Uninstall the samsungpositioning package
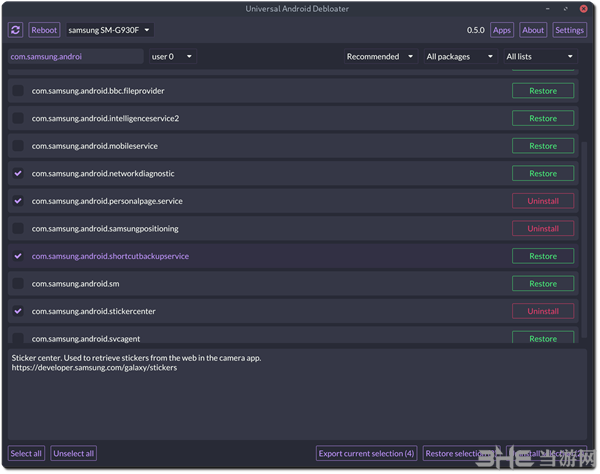This screenshot has height=474, width=600. tap(543, 228)
